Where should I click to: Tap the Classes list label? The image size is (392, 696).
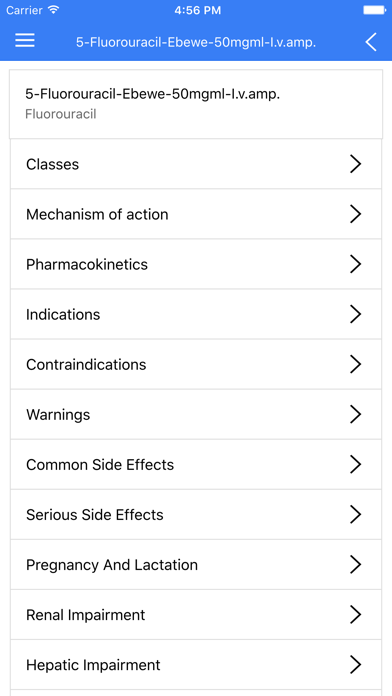[52, 164]
